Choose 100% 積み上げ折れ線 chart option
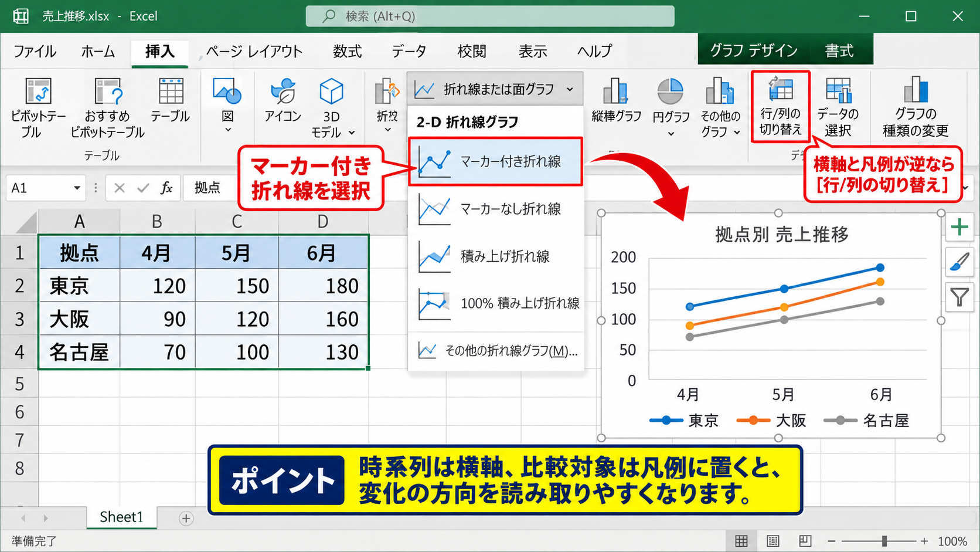The width and height of the screenshot is (980, 552). click(x=495, y=303)
